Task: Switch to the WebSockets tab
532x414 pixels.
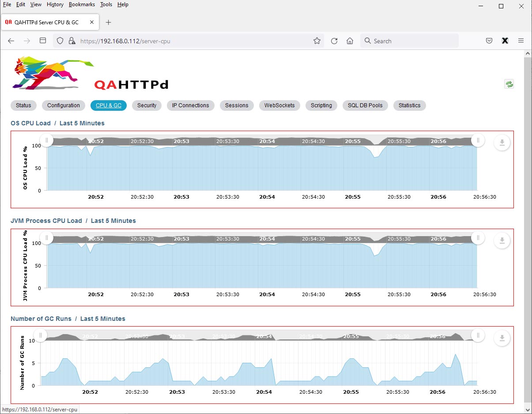Action: 279,105
